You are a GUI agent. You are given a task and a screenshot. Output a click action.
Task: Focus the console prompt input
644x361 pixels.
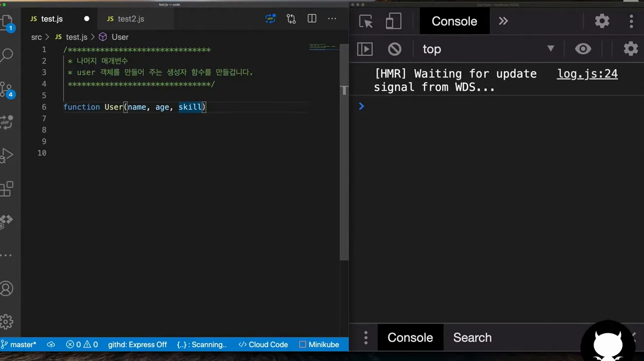coord(501,106)
